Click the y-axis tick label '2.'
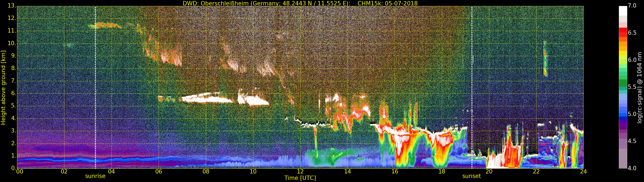This screenshot has width=644, height=182. point(13,143)
